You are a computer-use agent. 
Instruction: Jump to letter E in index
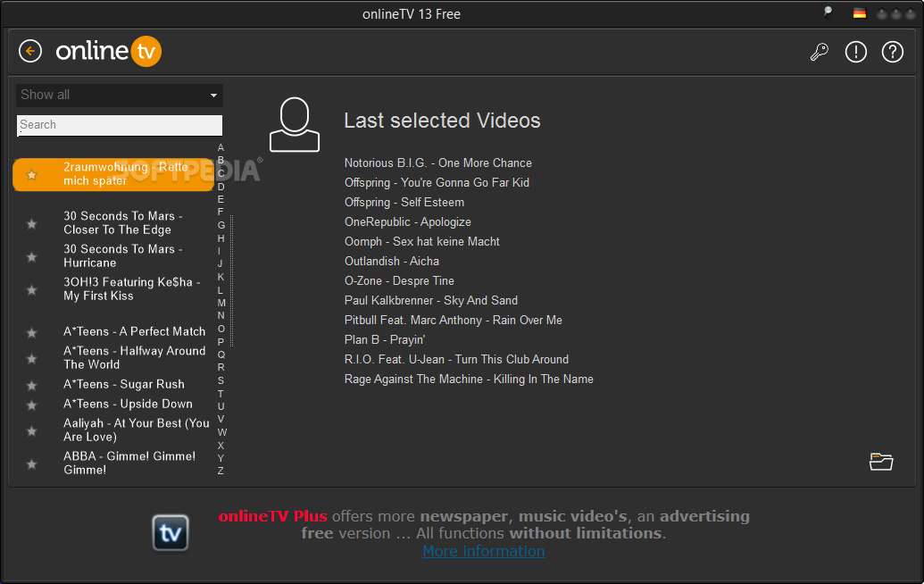click(x=221, y=199)
